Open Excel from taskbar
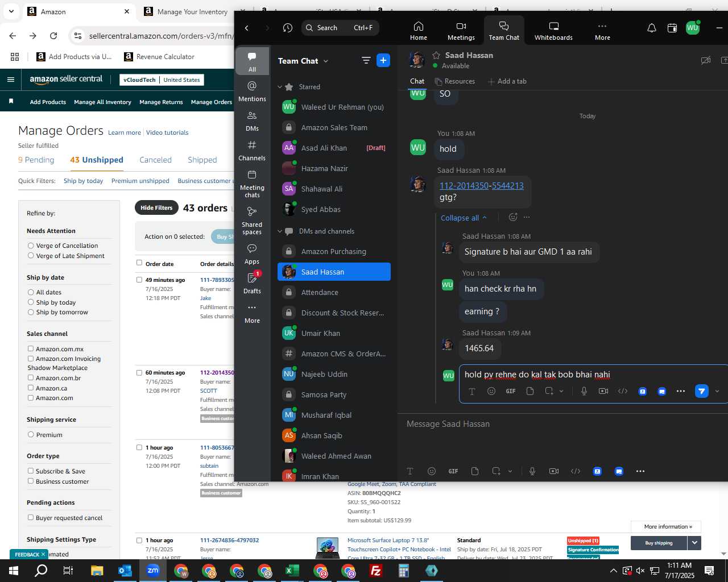Viewport: 728px width, 582px height. [292, 571]
